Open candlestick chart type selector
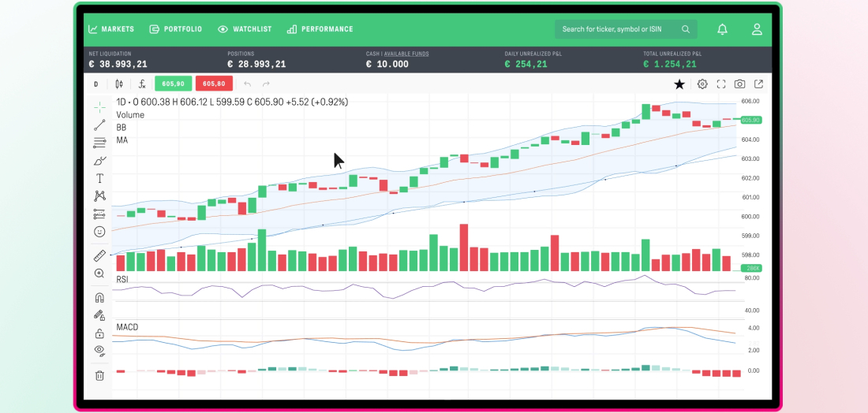The height and width of the screenshot is (413, 868). pos(119,84)
